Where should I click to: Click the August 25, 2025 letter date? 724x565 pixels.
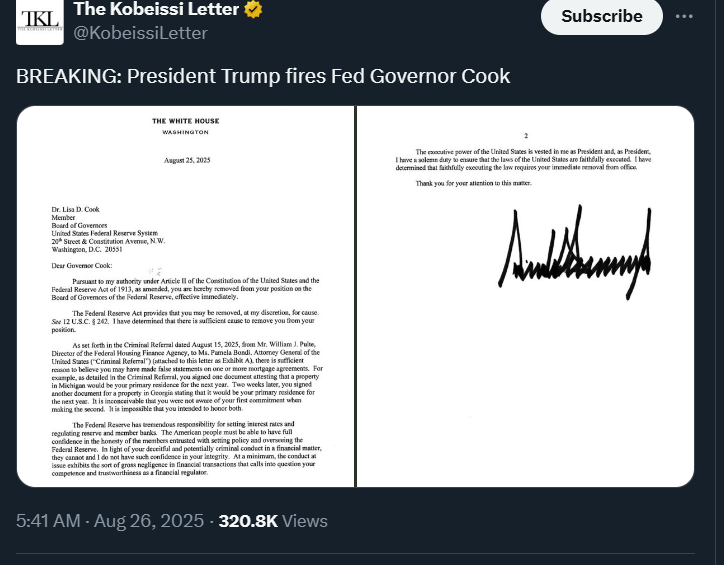(187, 160)
